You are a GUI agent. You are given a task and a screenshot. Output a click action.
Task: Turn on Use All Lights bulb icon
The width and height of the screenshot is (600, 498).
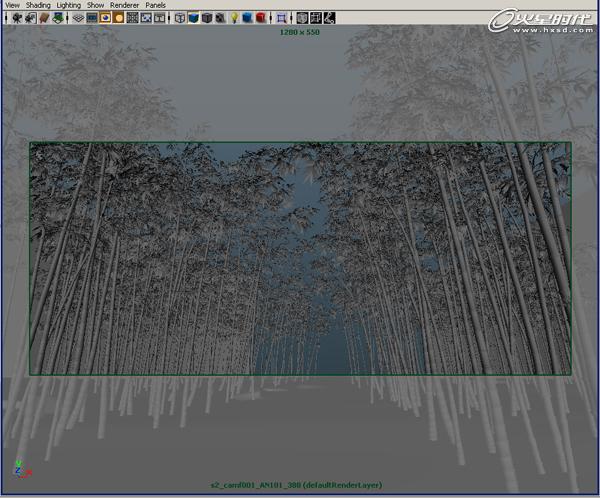(233, 17)
